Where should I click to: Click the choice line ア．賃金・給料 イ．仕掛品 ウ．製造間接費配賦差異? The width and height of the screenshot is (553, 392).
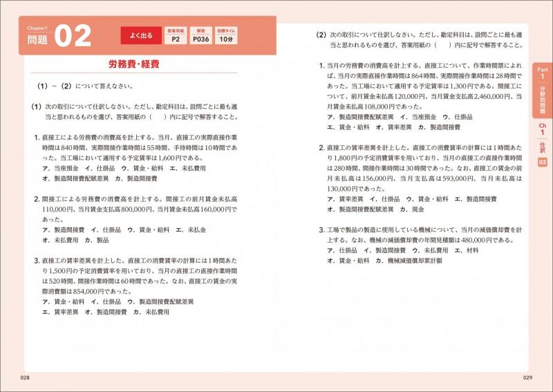click(x=118, y=301)
